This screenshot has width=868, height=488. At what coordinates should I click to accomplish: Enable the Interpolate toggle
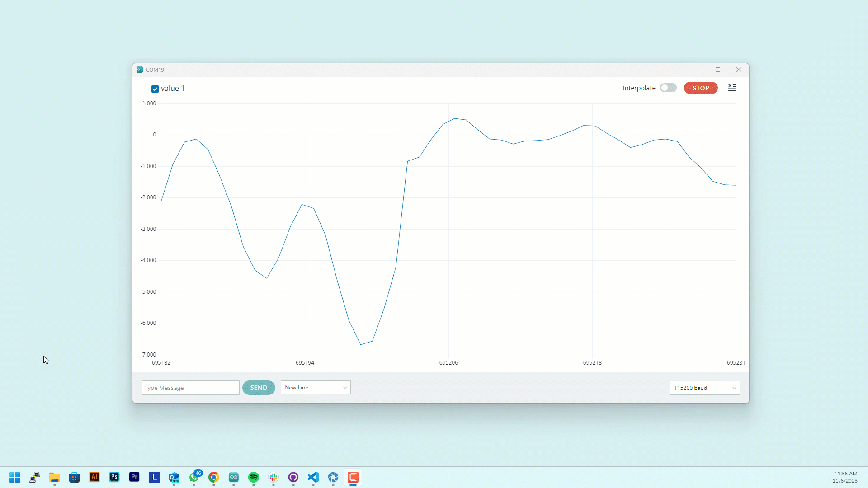668,88
